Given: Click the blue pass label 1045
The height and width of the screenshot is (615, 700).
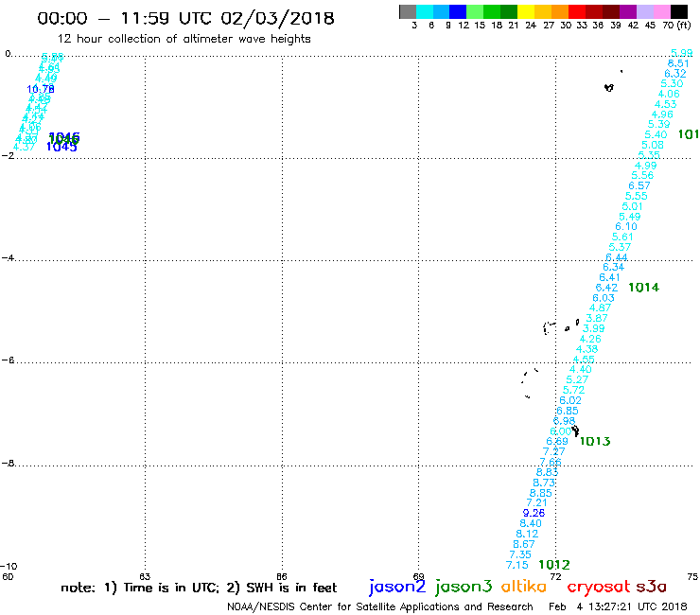Looking at the screenshot, I should [61, 147].
